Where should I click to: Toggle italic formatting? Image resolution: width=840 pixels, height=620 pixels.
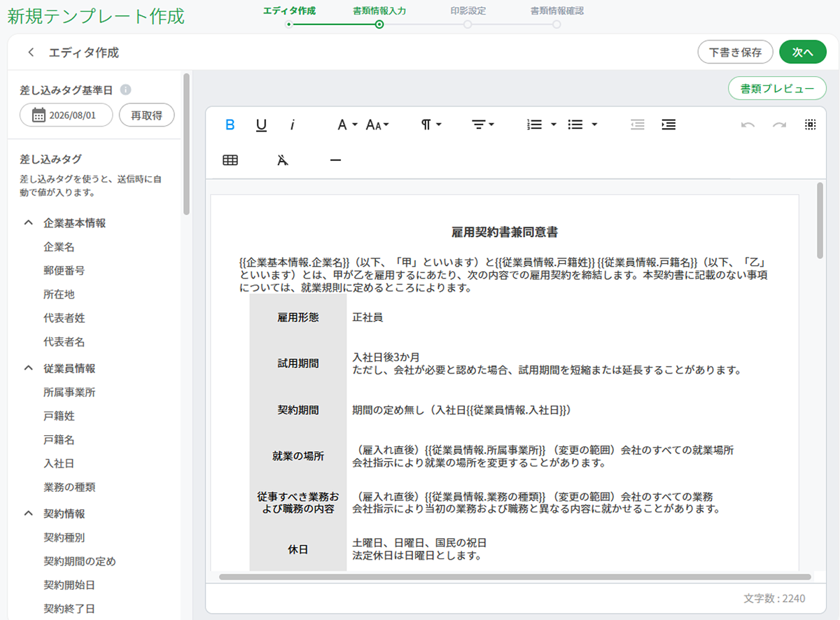[x=293, y=125]
